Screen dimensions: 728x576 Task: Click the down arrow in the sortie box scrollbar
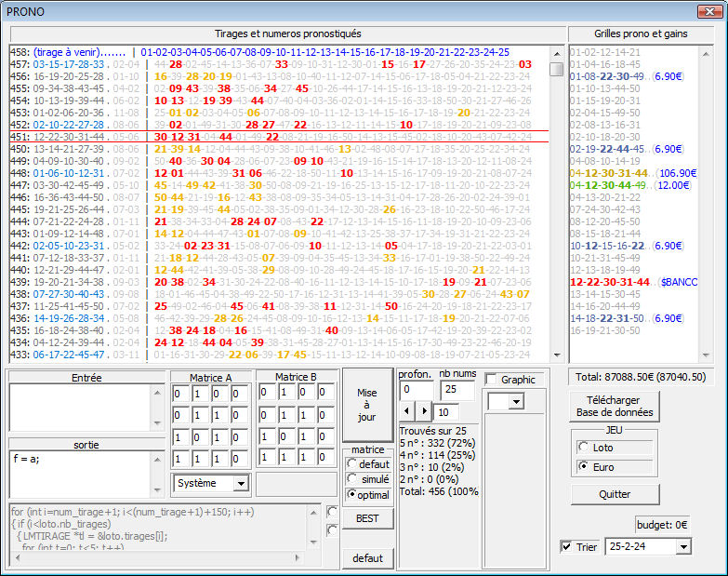coord(157,490)
